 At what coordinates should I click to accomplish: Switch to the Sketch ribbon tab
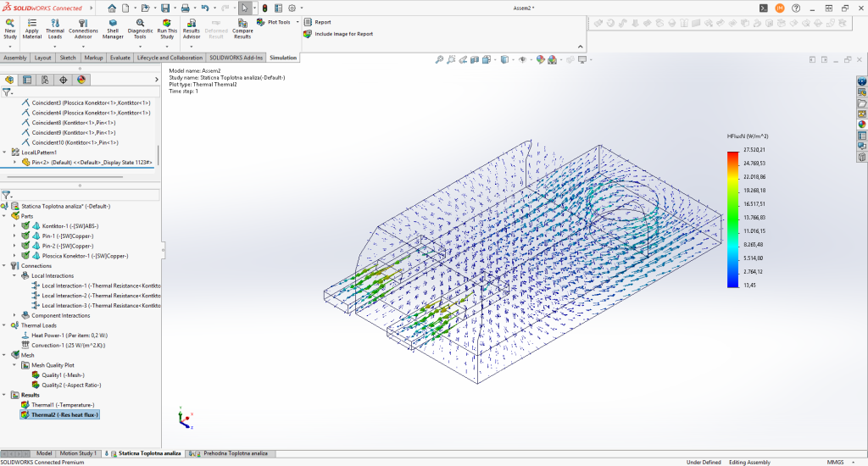(68, 58)
